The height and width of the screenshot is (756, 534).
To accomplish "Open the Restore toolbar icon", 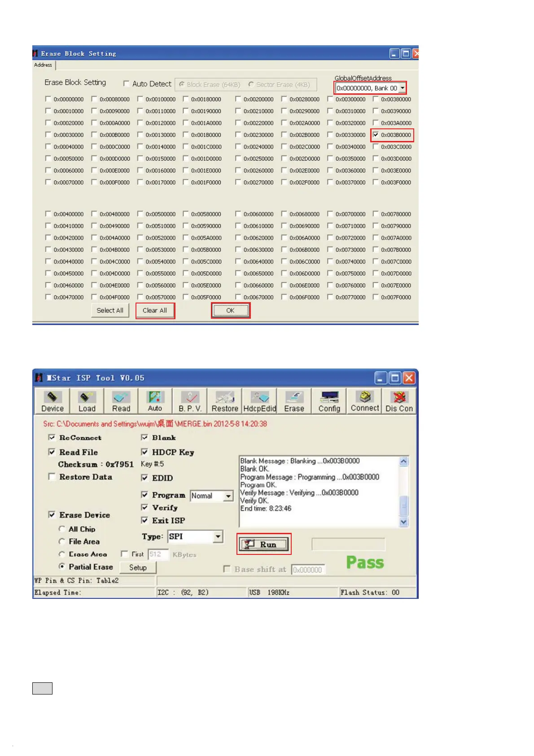I will coord(225,401).
